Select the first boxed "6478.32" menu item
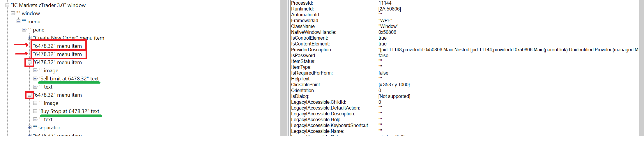Viewport: 644px width, 141px height. (x=57, y=46)
